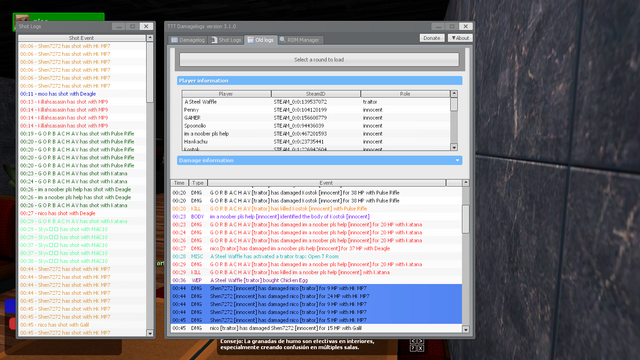The image size is (640, 360).
Task: Select 00:13 Killahsasasin shot with MP9 row
Action: click(82, 102)
